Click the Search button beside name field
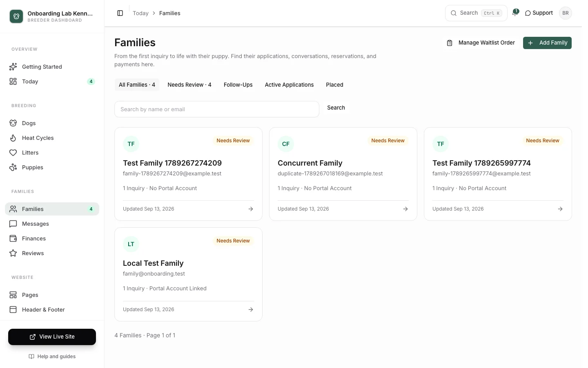The width and height of the screenshot is (588, 368). [x=336, y=108]
